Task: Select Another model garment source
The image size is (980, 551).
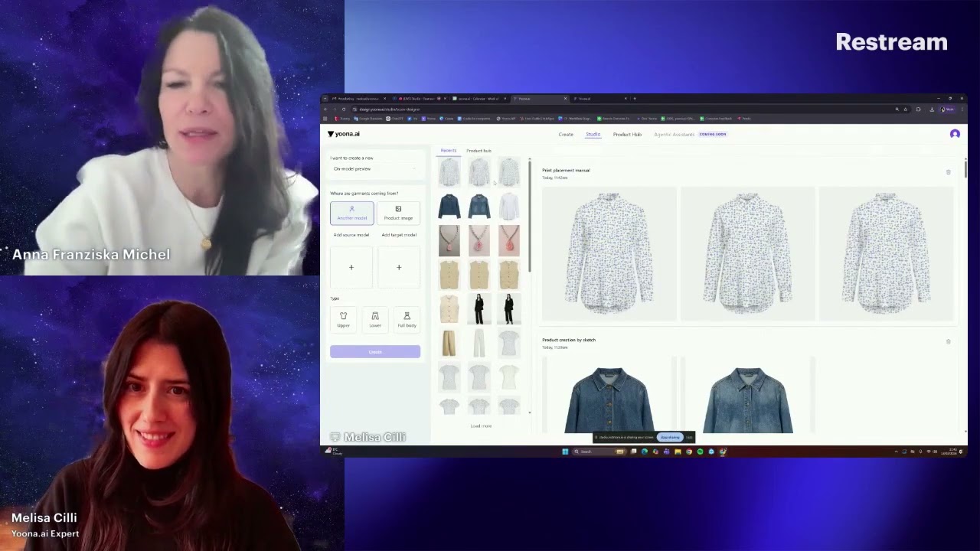Action: [352, 213]
